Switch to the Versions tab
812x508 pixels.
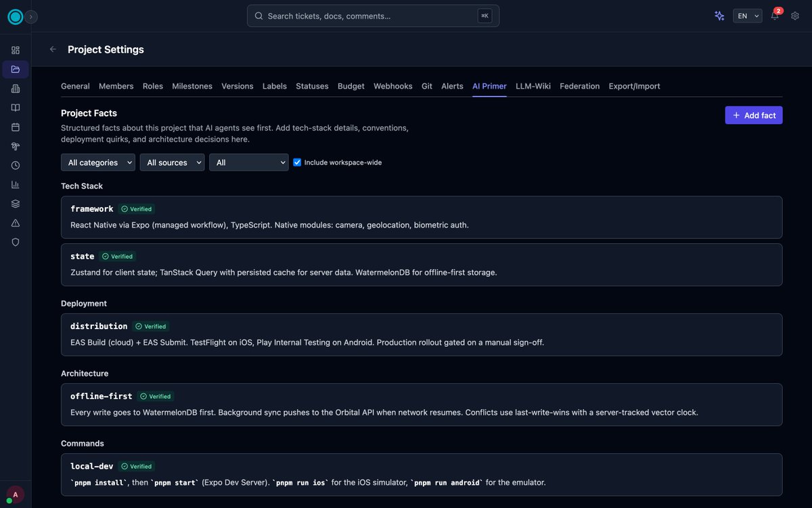click(238, 86)
